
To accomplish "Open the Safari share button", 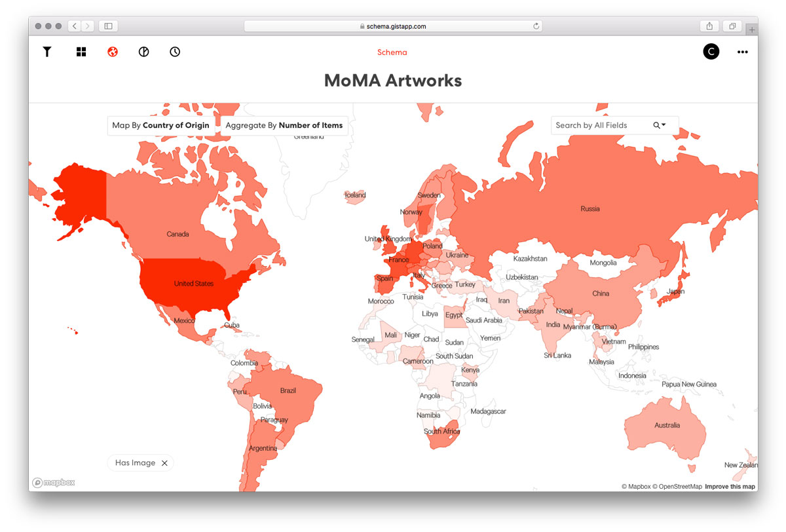I will 709,26.
